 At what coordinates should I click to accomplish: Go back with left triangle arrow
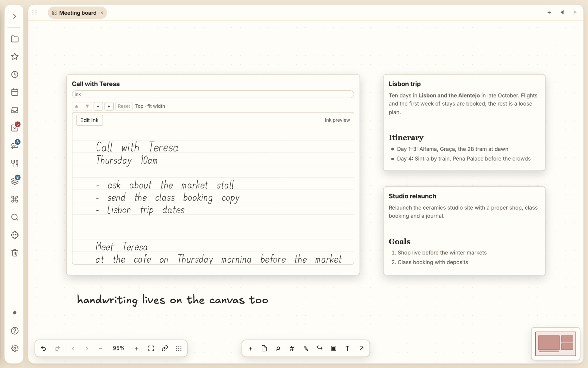click(562, 12)
